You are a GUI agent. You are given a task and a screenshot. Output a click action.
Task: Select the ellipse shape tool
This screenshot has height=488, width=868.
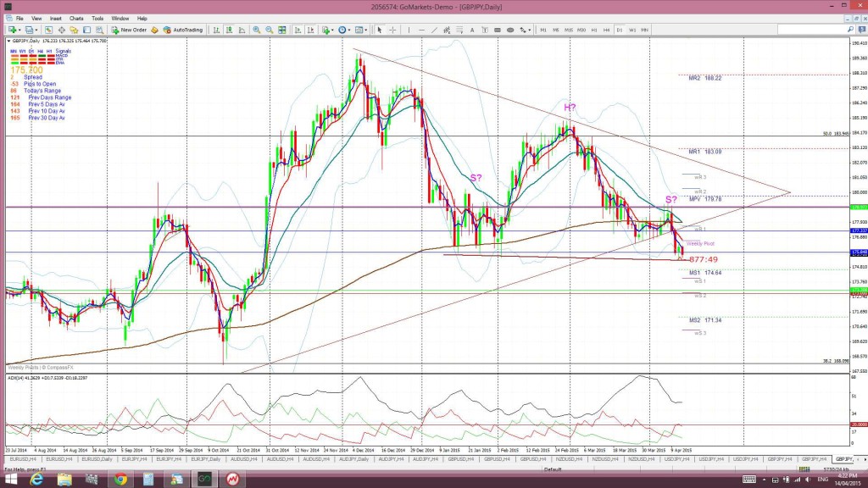tap(509, 30)
